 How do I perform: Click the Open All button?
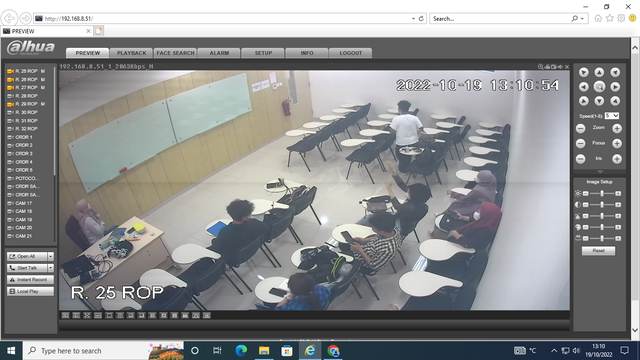[x=27, y=256]
